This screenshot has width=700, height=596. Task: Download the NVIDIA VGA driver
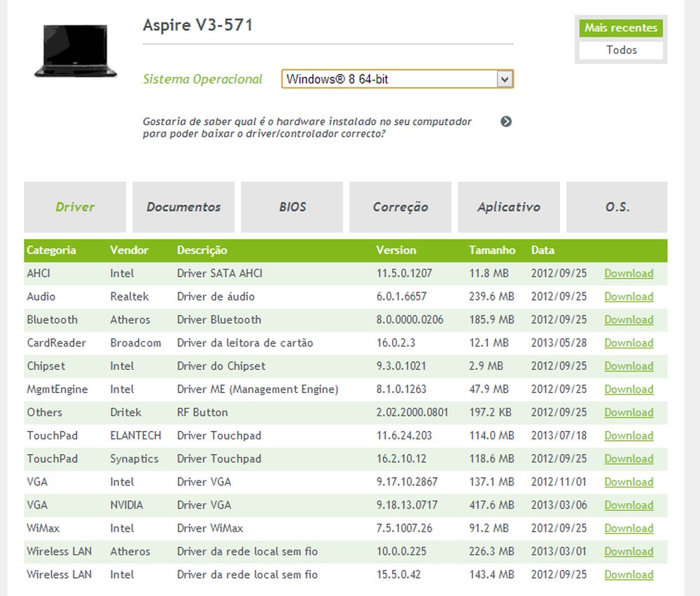pos(628,505)
